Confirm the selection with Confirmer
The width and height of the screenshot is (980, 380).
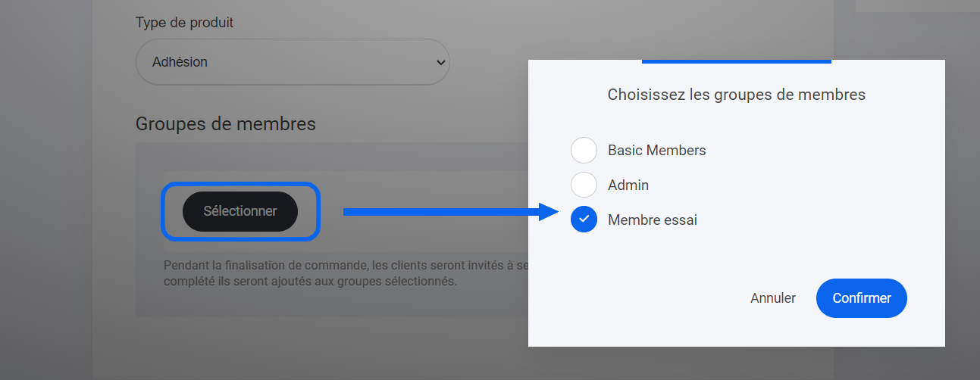point(861,298)
